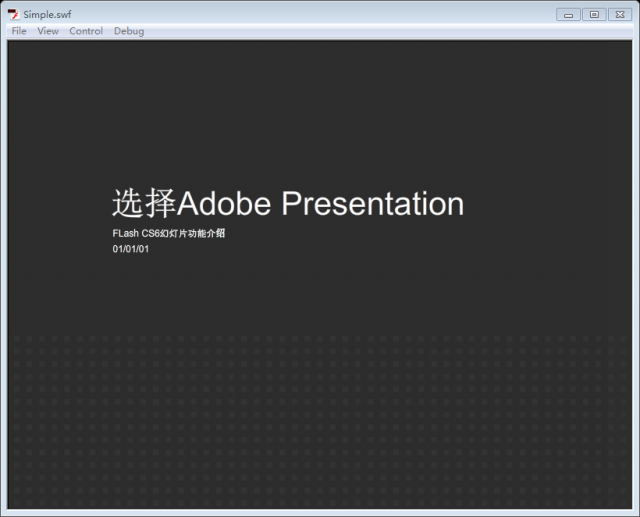Open the View menu
Viewport: 640px width, 517px height.
click(x=48, y=31)
